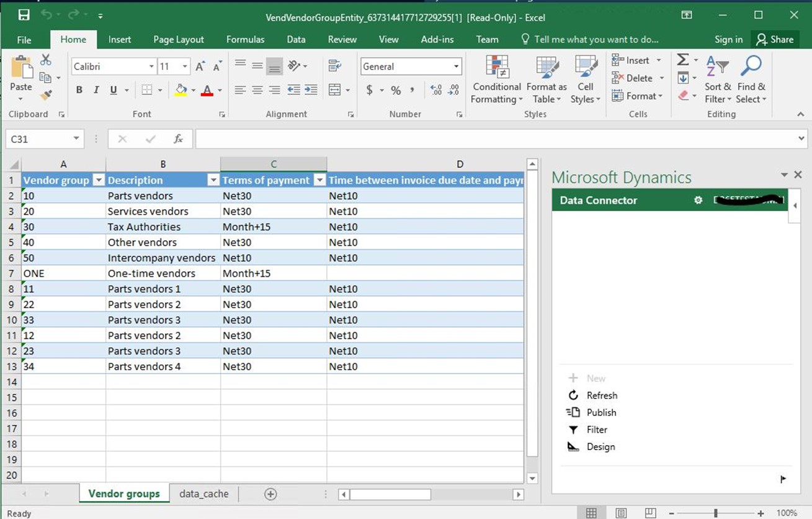The image size is (812, 519).
Task: Open Data Connector settings gear
Action: (698, 200)
